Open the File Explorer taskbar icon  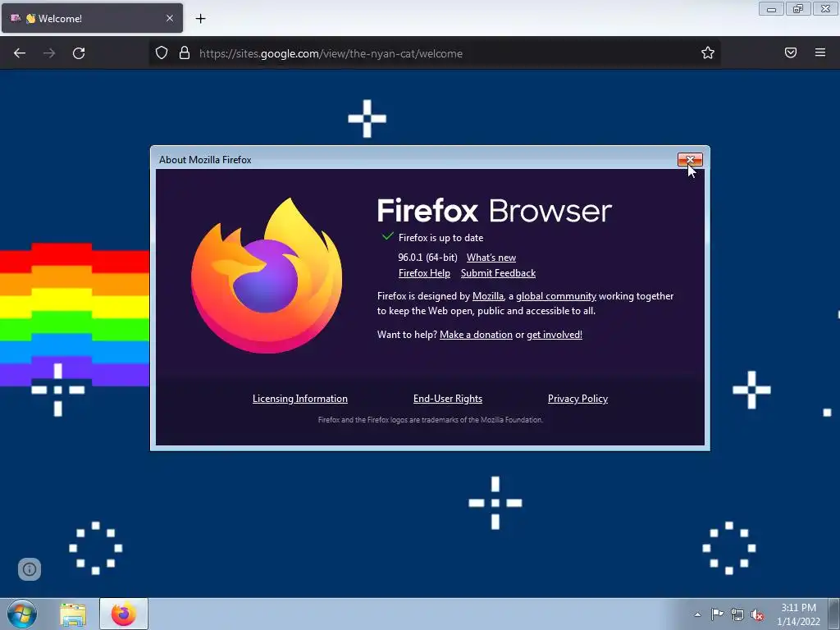tap(73, 614)
